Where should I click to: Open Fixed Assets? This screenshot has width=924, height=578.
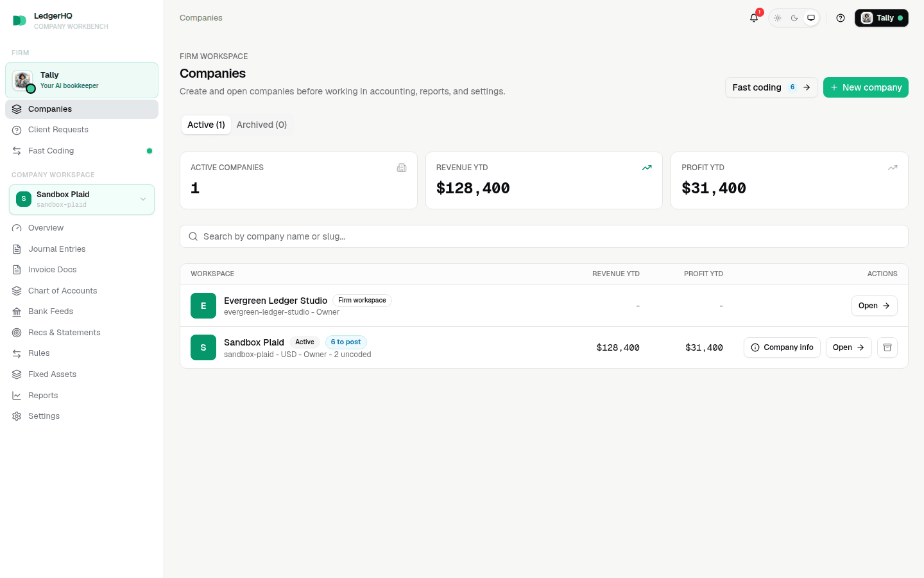point(81,374)
